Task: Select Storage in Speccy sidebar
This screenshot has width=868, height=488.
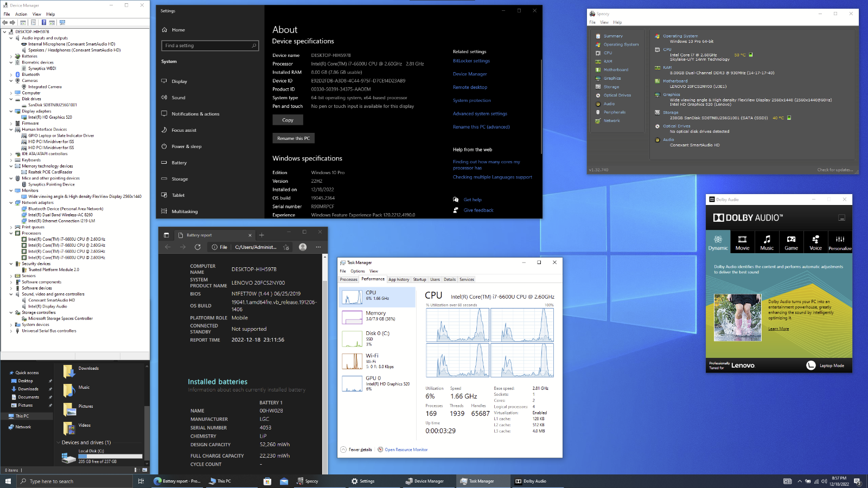Action: (611, 87)
